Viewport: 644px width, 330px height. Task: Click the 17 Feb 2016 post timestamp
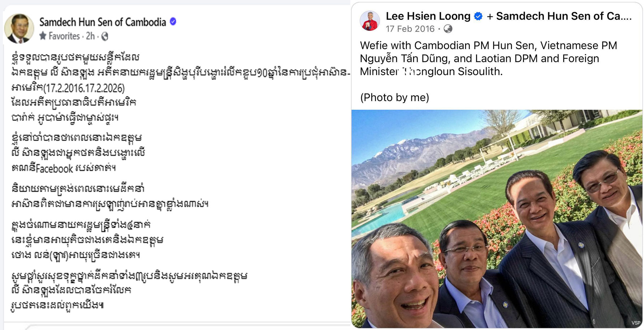coord(410,29)
